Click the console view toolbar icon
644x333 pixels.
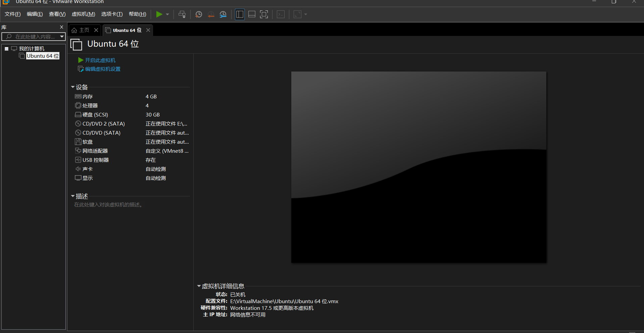coord(281,14)
